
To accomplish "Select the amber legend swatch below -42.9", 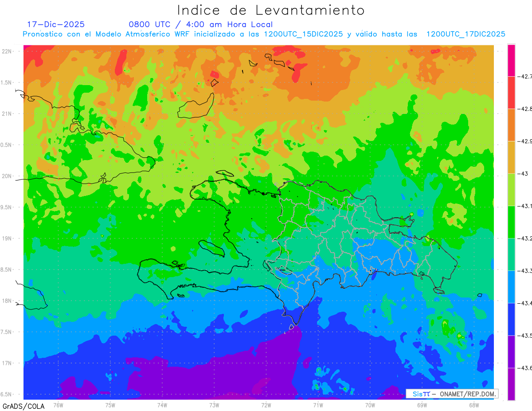I will coord(511,157).
